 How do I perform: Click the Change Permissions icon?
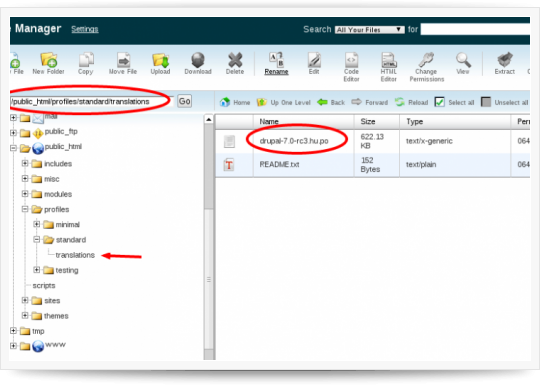pos(426,60)
